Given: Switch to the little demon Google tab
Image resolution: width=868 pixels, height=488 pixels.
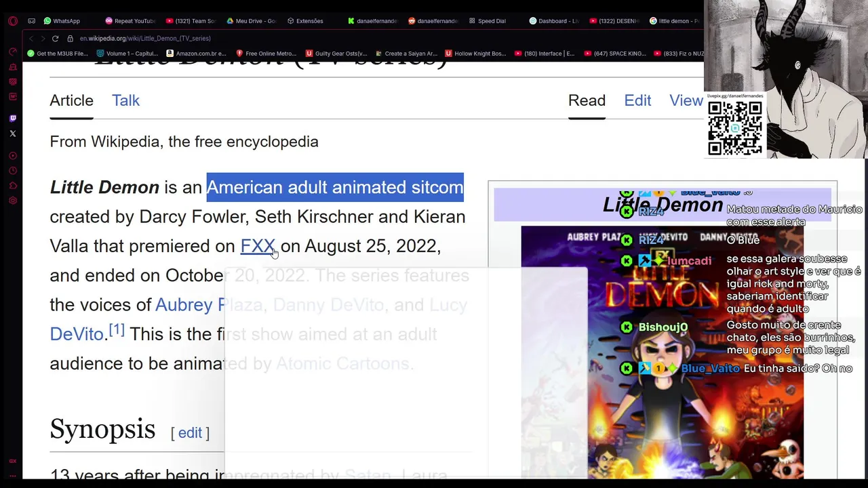Looking at the screenshot, I should click(675, 21).
